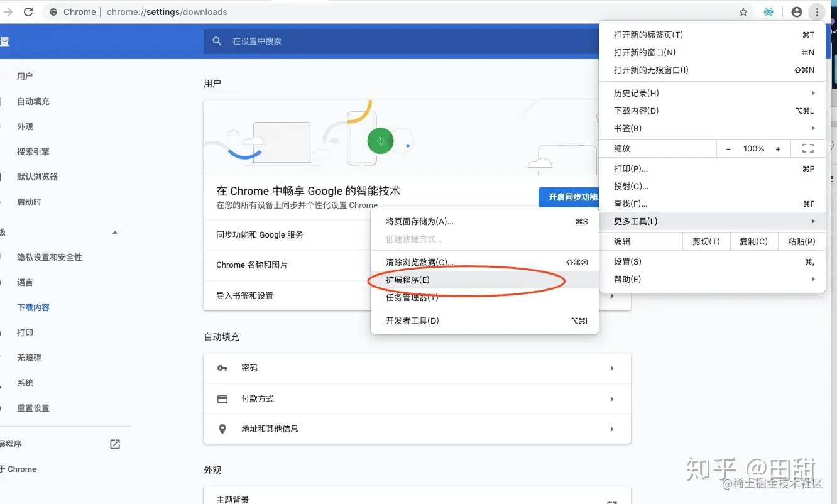Click the forward navigation arrow

(x=8, y=12)
